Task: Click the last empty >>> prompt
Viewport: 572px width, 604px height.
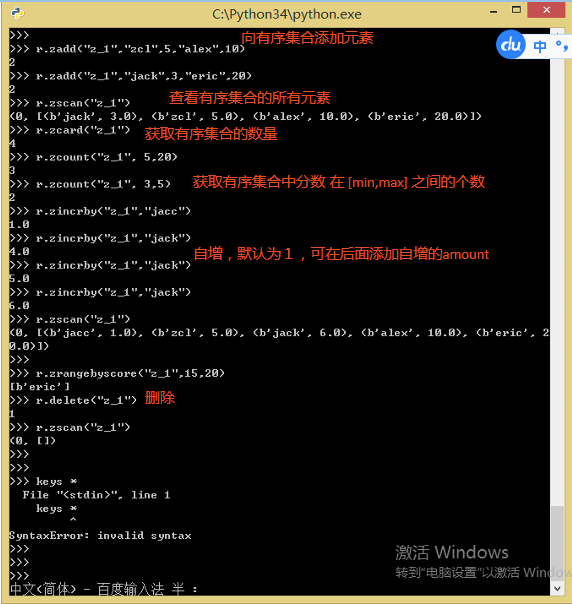Action: click(x=19, y=576)
